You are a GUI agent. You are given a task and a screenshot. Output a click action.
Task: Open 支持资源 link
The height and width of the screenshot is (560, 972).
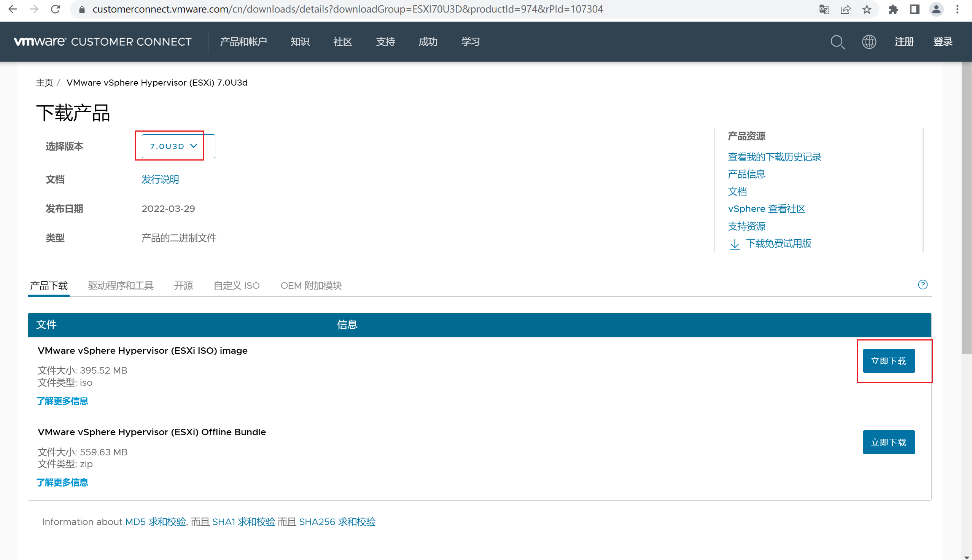[x=747, y=226]
